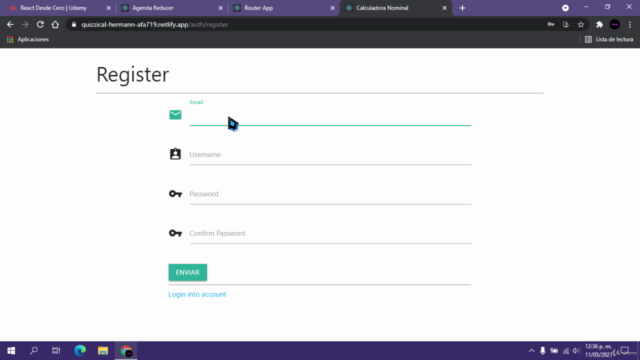
Task: Open the Chrome profile avatar
Action: [615, 24]
